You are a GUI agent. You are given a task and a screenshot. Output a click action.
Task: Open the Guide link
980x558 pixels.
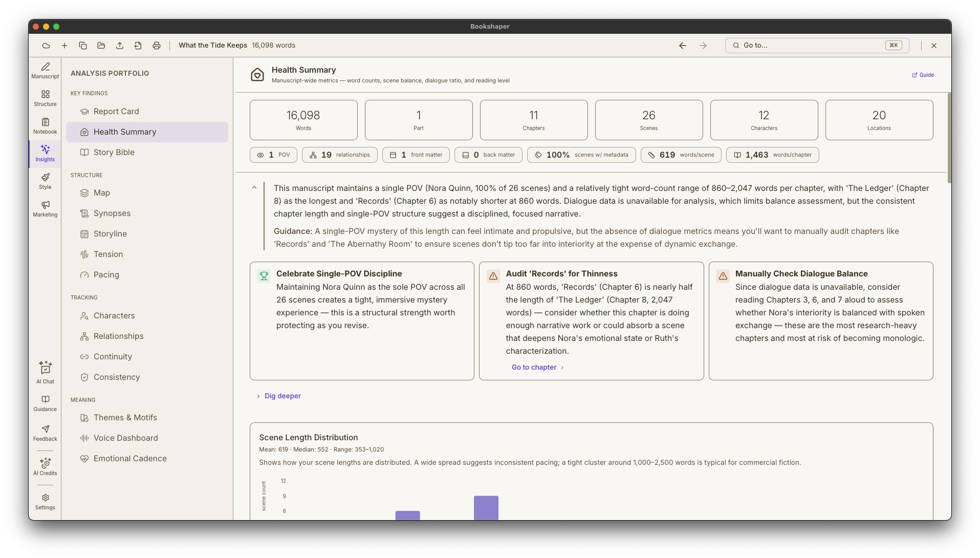click(x=923, y=75)
